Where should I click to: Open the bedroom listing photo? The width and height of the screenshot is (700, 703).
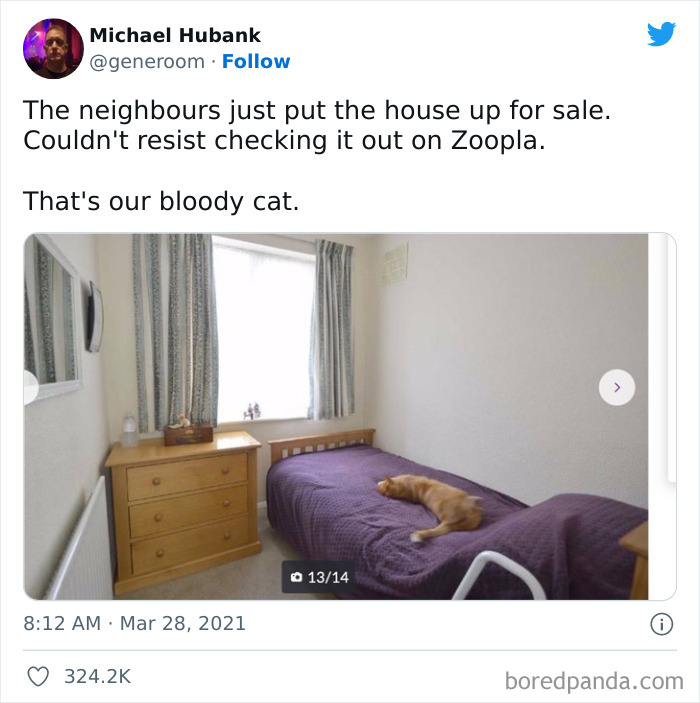click(x=335, y=417)
